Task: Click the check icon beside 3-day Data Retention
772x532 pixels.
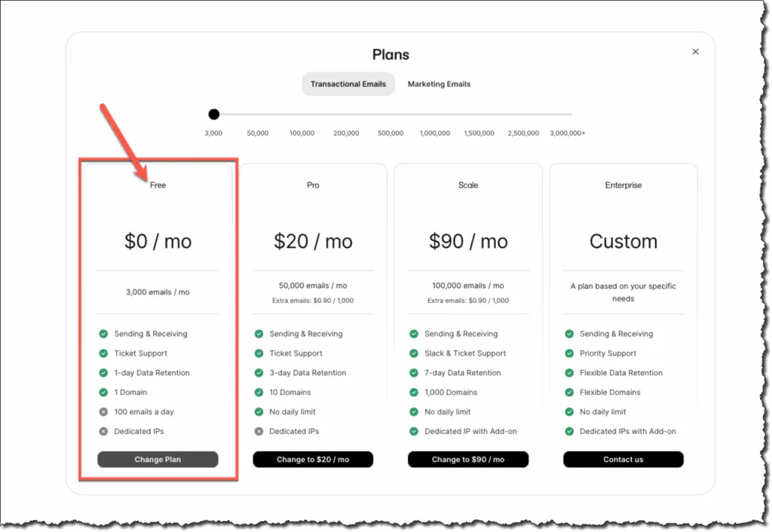Action: 259,372
